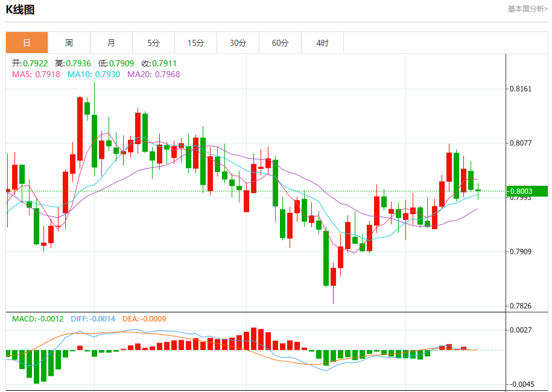Select the 60分 interval tab

280,43
